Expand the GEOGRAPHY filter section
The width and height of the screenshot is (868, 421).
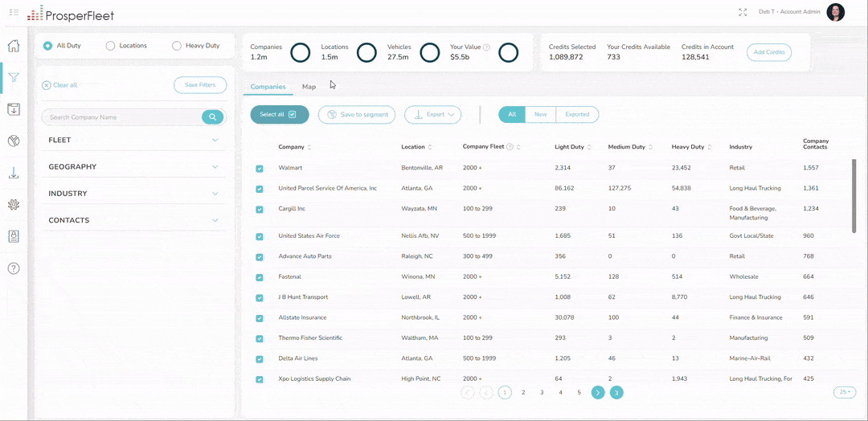[134, 166]
